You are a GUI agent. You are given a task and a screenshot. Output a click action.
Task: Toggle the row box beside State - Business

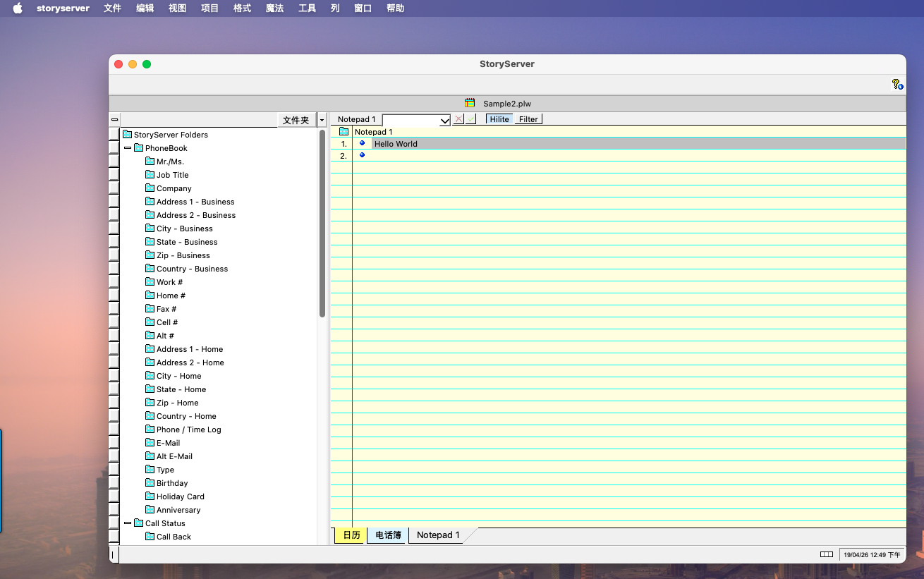114,242
